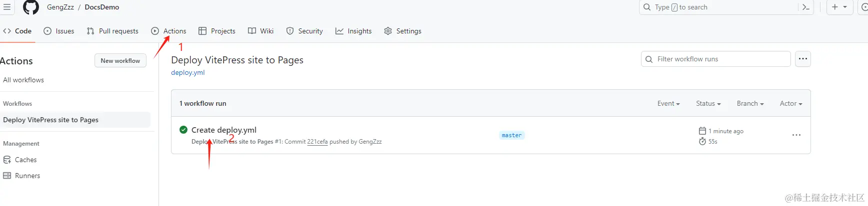Click the '1 minute ago' timestamp
Image resolution: width=868 pixels, height=206 pixels.
click(x=726, y=131)
